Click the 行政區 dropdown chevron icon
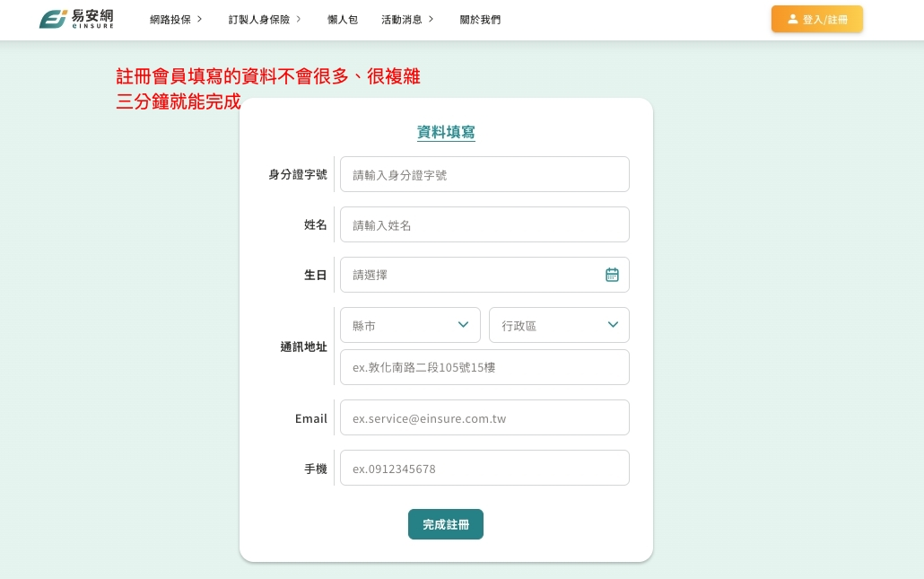Image resolution: width=924 pixels, height=579 pixels. (x=613, y=325)
